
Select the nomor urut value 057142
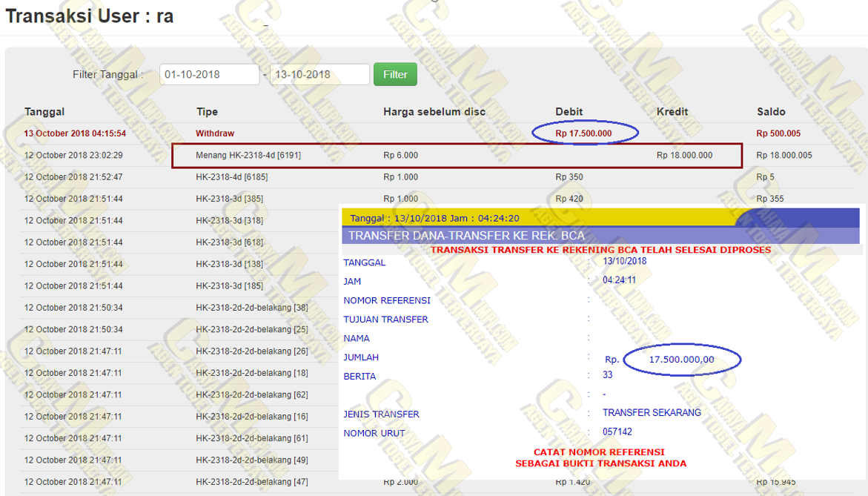(x=617, y=432)
